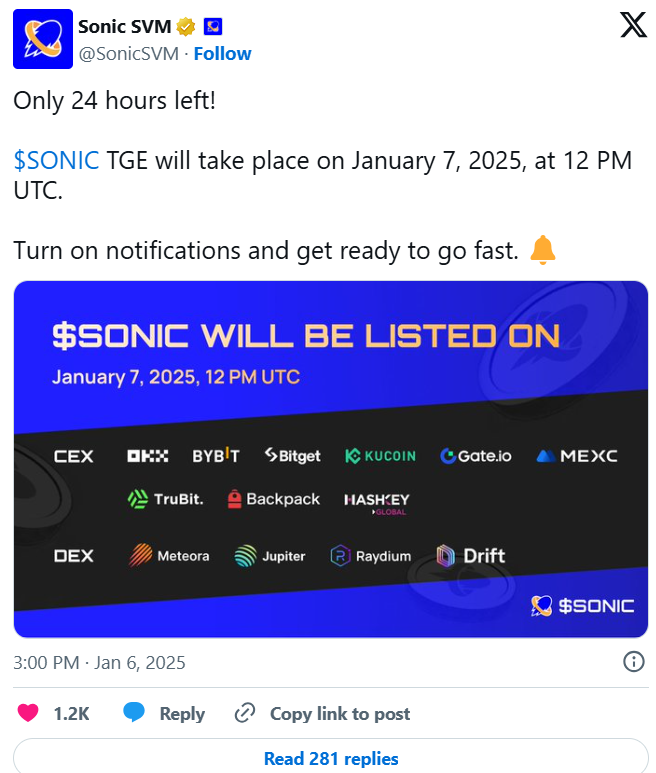Follow the SonicSVM account

(222, 53)
